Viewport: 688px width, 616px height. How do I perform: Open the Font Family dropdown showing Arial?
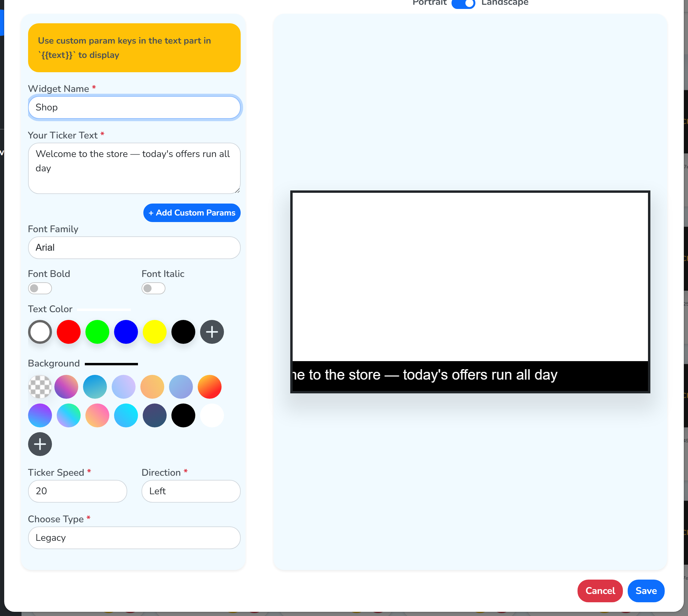pyautogui.click(x=134, y=248)
